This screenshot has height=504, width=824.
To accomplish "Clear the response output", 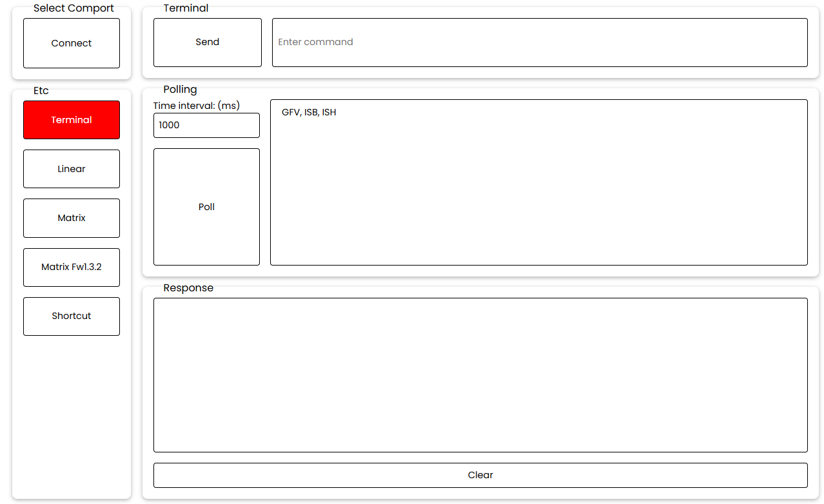I will (x=480, y=475).
